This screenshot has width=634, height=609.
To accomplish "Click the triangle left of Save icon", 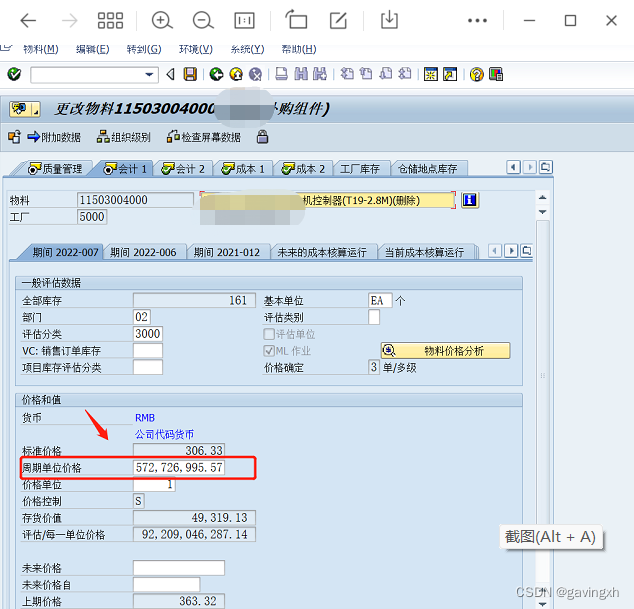I will 171,74.
